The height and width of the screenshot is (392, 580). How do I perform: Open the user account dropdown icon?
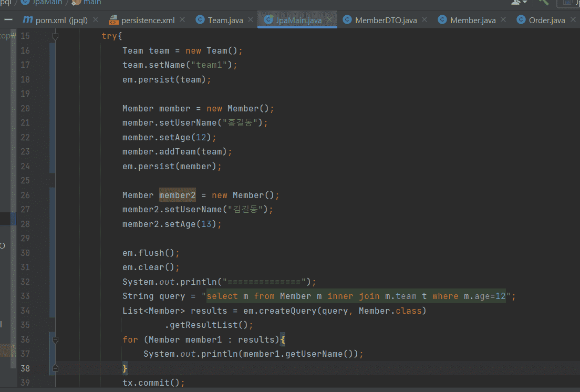(519, 3)
